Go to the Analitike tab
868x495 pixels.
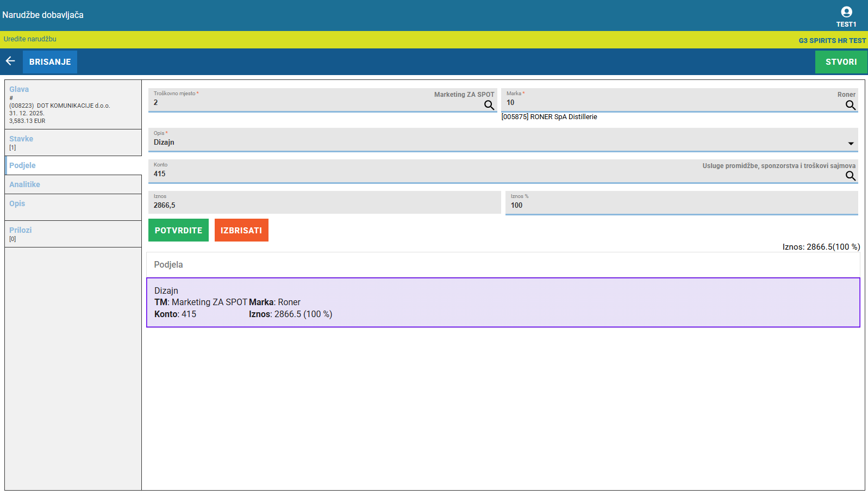24,184
